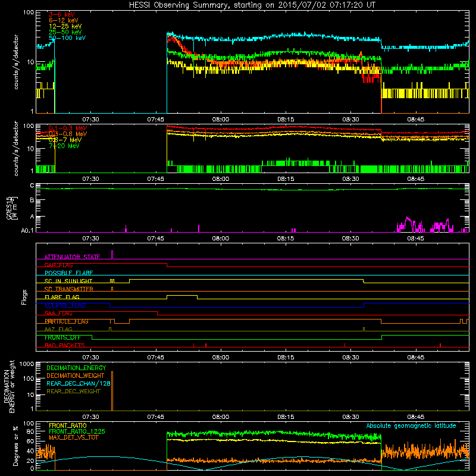476x476 pixels.
Task: Click the 7-20 MeV legend entry
Action: tap(64, 146)
